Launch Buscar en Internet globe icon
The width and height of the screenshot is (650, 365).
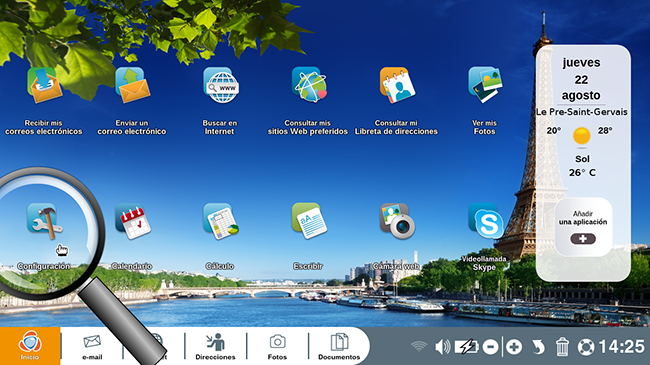pyautogui.click(x=221, y=85)
